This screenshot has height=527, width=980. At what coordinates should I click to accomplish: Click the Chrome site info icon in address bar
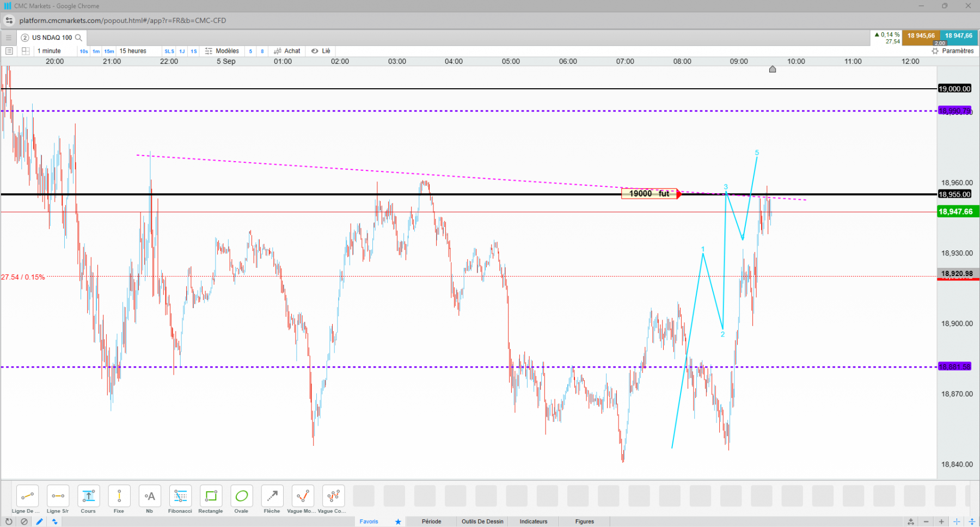9,21
